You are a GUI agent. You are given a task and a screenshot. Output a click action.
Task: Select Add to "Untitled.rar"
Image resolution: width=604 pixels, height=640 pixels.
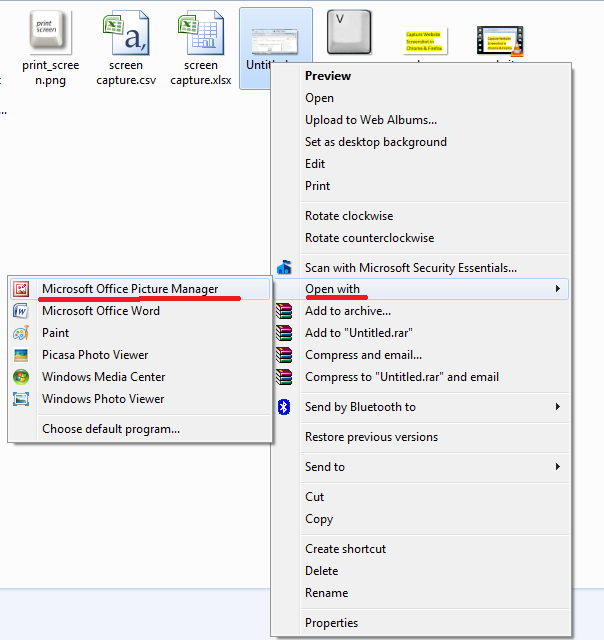(422, 333)
